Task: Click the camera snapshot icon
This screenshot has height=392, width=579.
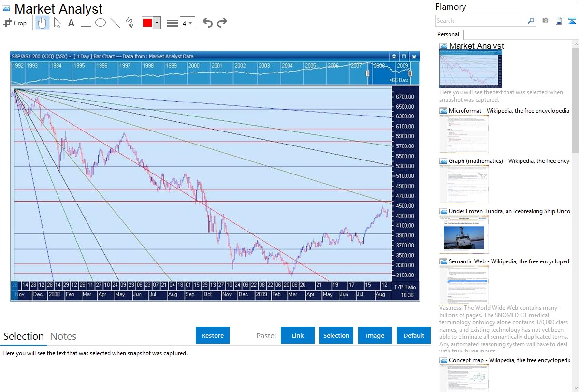Action: coord(545,21)
